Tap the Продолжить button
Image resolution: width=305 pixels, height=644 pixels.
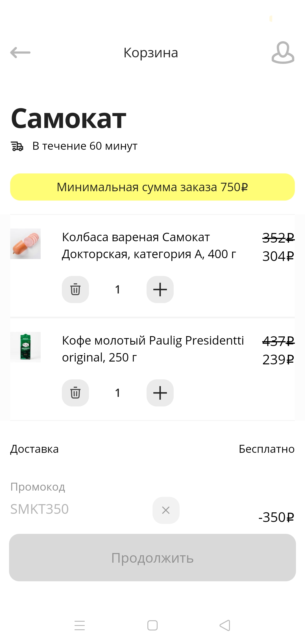click(x=152, y=558)
